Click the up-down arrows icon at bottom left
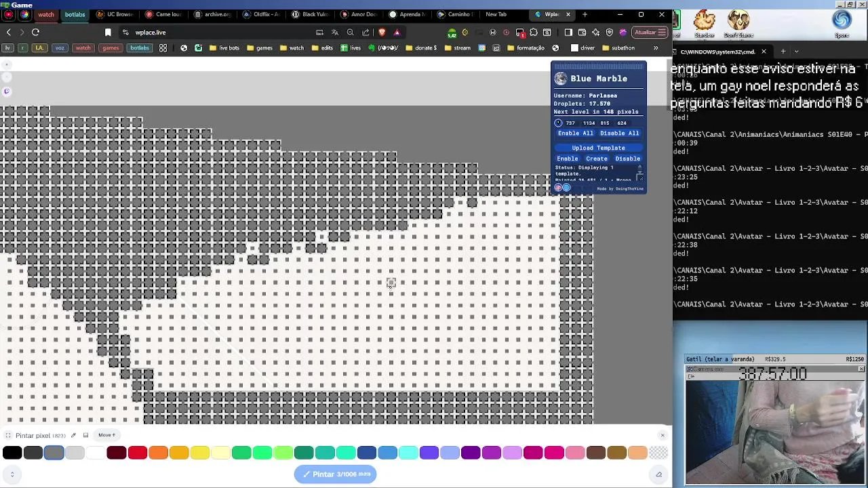 12,474
